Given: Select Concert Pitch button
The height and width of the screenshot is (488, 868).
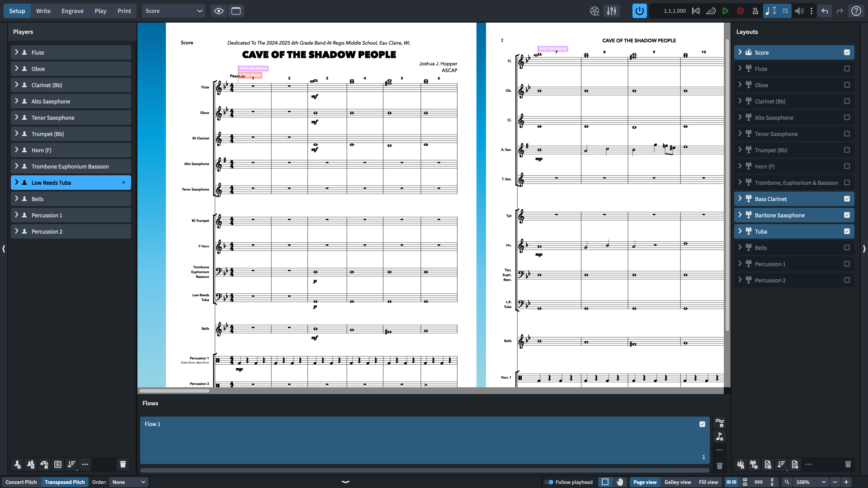Looking at the screenshot, I should click(21, 482).
